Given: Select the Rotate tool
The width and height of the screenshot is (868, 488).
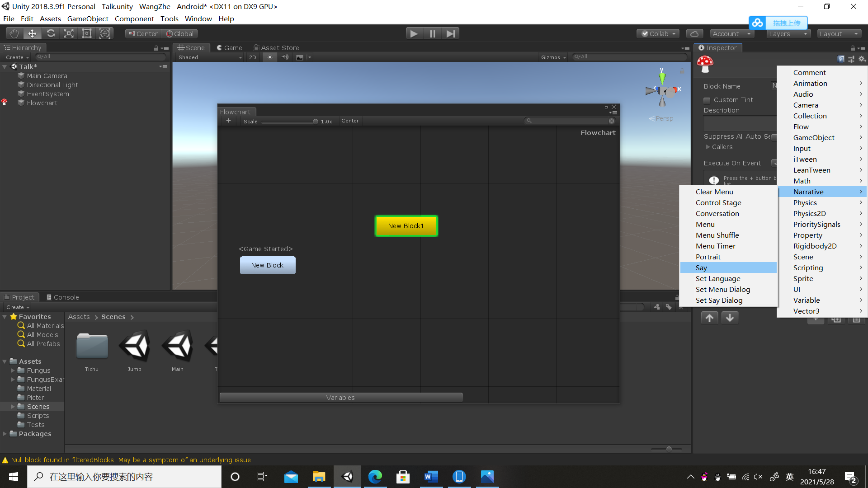Looking at the screenshot, I should point(51,33).
